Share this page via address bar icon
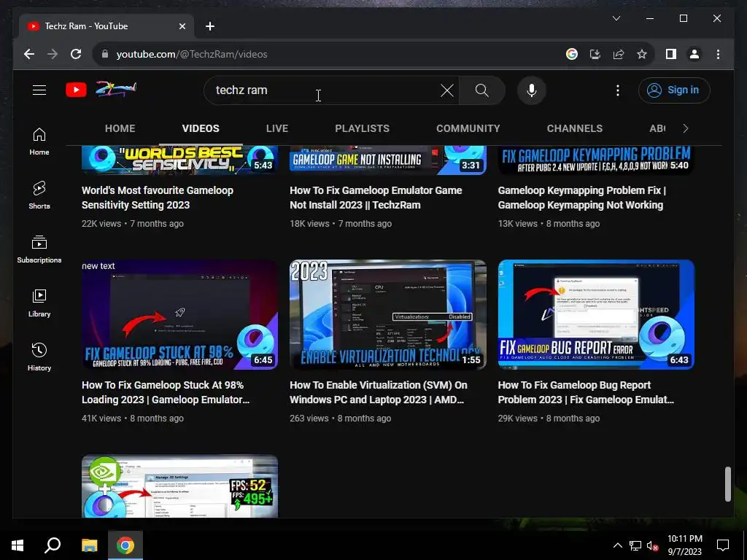 [619, 54]
